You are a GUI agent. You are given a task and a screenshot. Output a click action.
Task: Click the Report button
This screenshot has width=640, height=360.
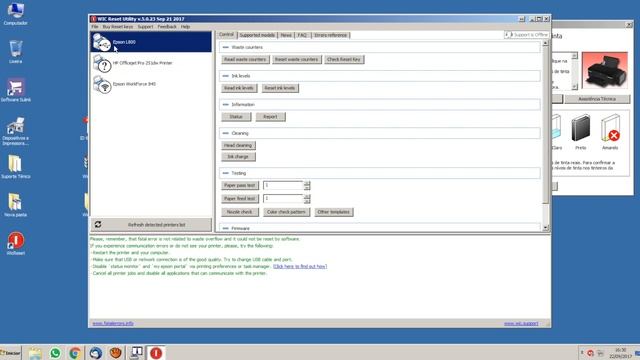coord(270,117)
